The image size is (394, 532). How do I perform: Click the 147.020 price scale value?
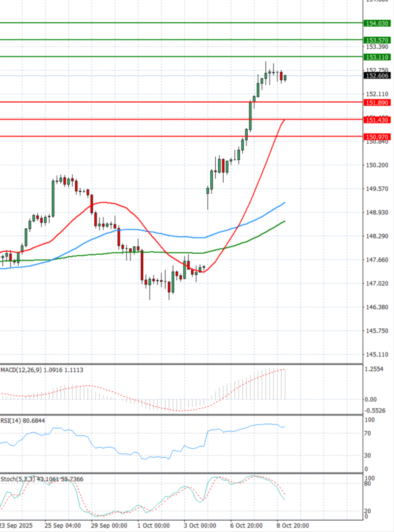377,283
